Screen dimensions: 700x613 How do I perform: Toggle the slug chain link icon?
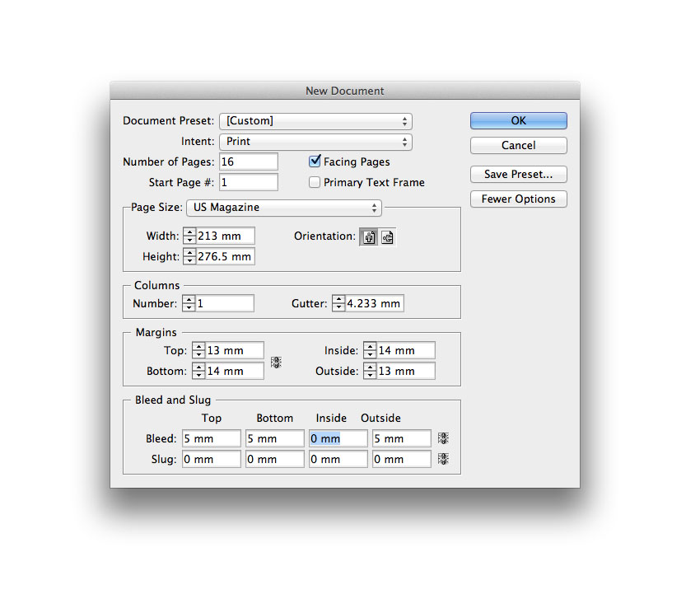point(443,459)
